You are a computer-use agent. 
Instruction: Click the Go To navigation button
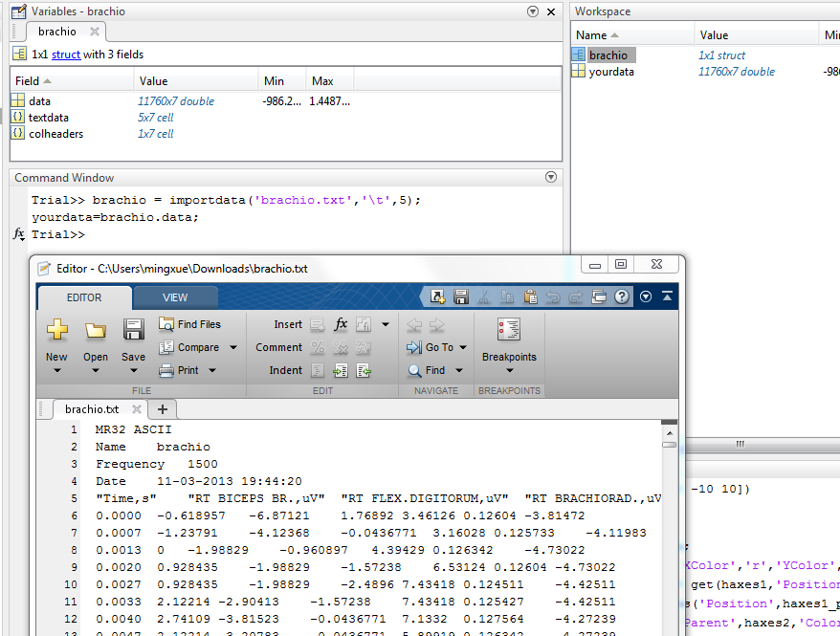(x=437, y=347)
